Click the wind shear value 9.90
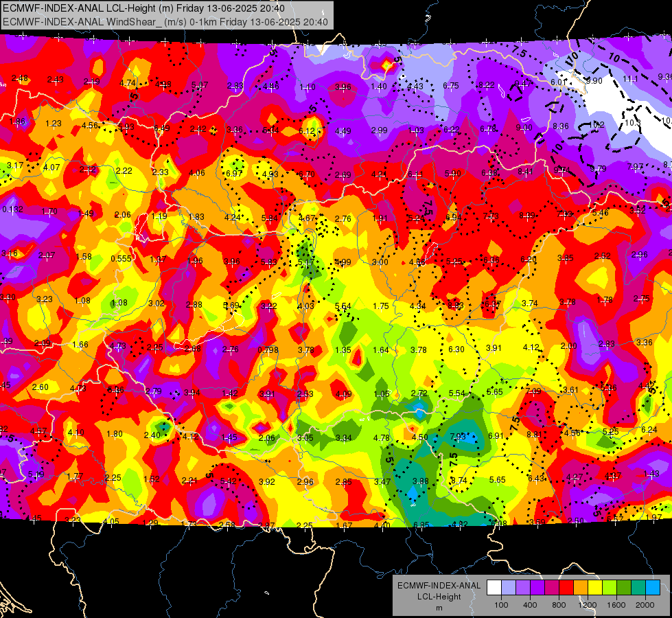 [594, 81]
